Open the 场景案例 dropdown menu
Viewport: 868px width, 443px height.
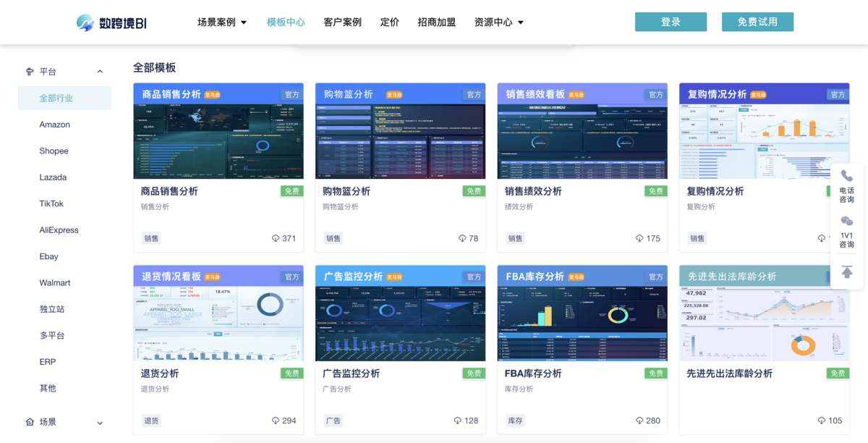pyautogui.click(x=222, y=22)
